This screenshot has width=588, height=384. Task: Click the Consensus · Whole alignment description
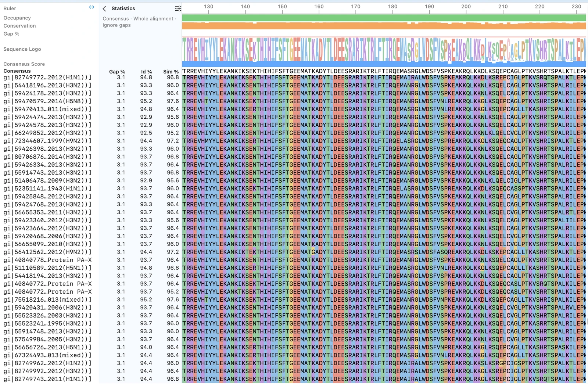pyautogui.click(x=139, y=22)
